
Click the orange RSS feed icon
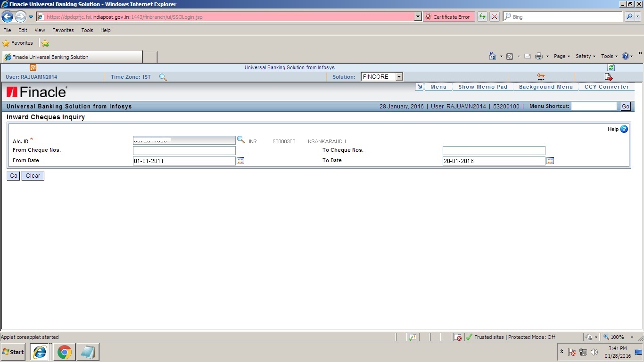point(32,67)
